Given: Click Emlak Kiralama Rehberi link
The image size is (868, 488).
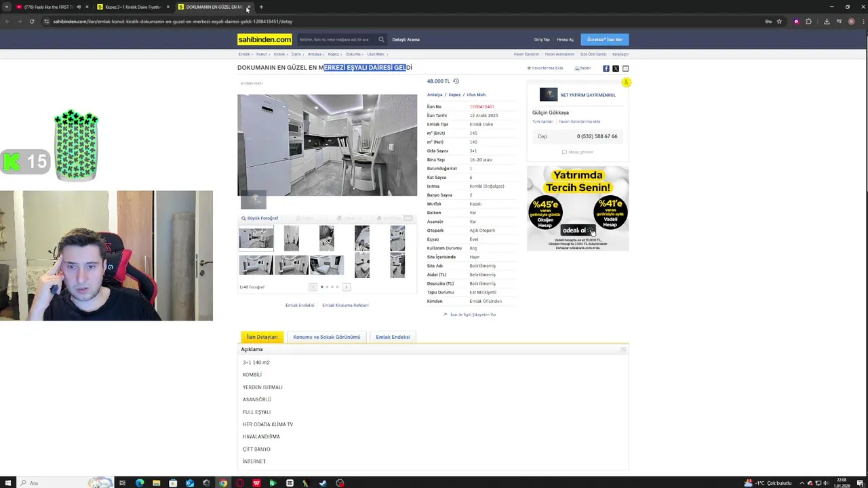Looking at the screenshot, I should click(x=345, y=305).
